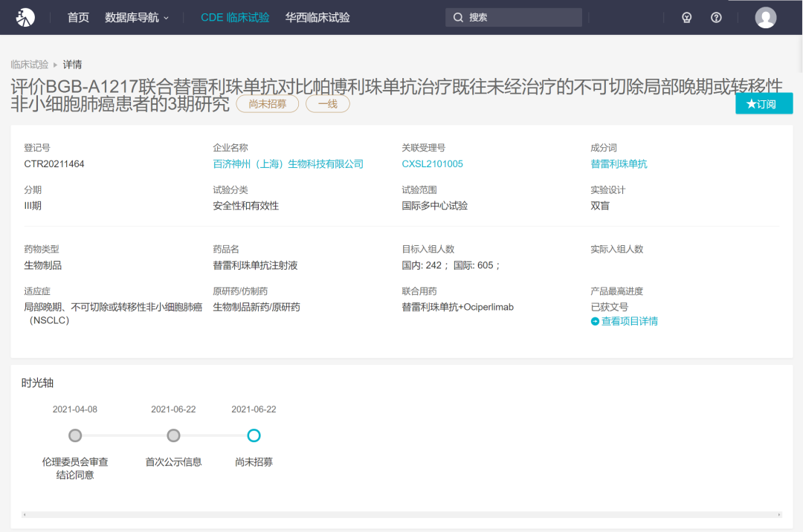This screenshot has height=532, width=803.
Task: Click the timeline scrollbar right arrow
Action: [x=779, y=515]
